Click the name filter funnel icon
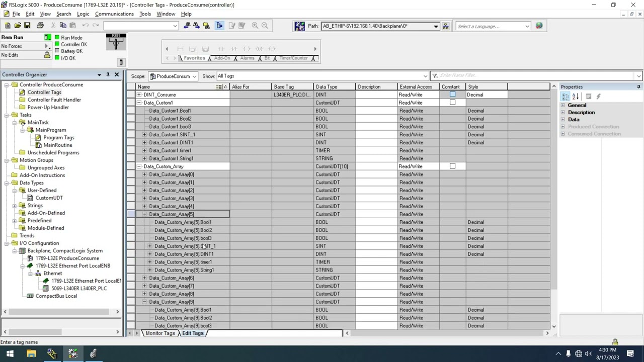Viewport: 644px width, 362px height. (435, 76)
